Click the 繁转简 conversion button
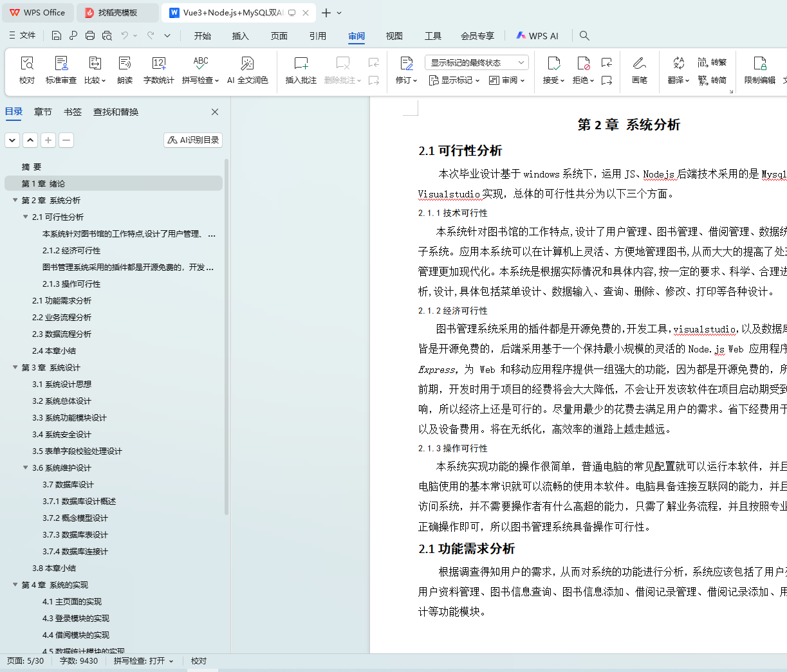The height and width of the screenshot is (672, 787). coord(712,80)
